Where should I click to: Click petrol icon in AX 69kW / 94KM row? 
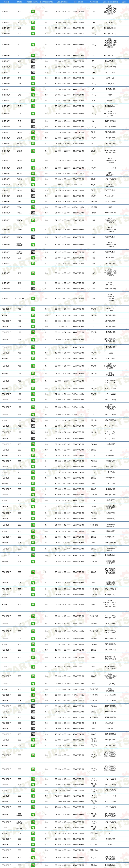pos(33,28)
